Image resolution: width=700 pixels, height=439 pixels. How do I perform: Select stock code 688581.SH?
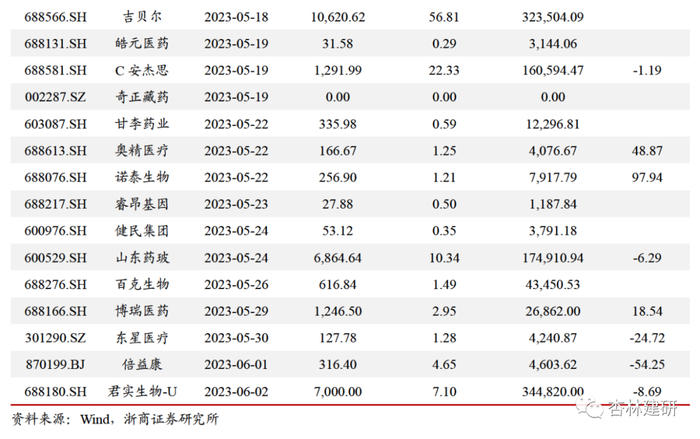click(x=55, y=71)
